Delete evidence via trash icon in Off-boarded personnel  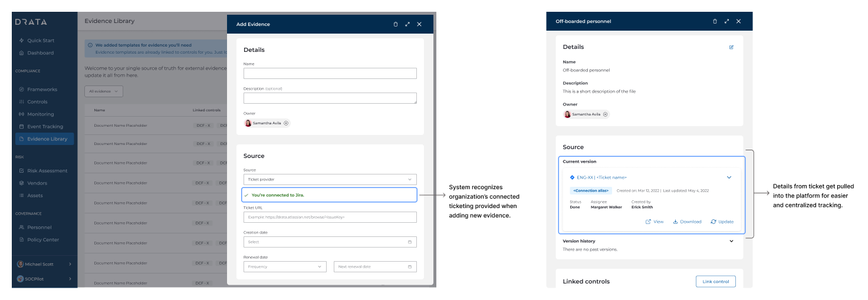(715, 21)
